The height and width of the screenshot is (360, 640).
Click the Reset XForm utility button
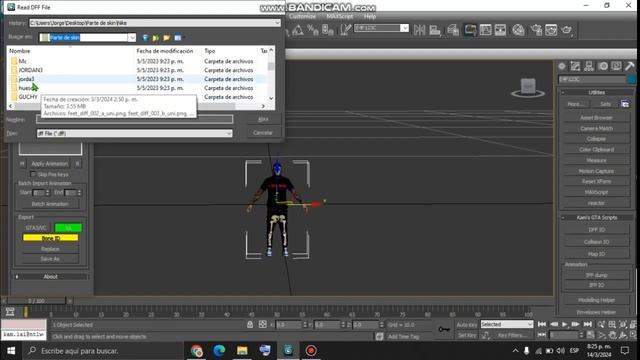click(596, 181)
